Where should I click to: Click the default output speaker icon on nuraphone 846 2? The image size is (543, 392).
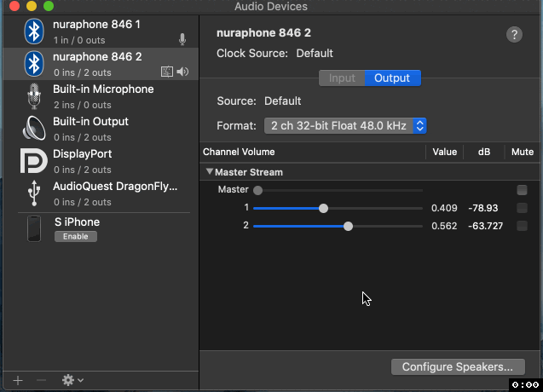[182, 72]
